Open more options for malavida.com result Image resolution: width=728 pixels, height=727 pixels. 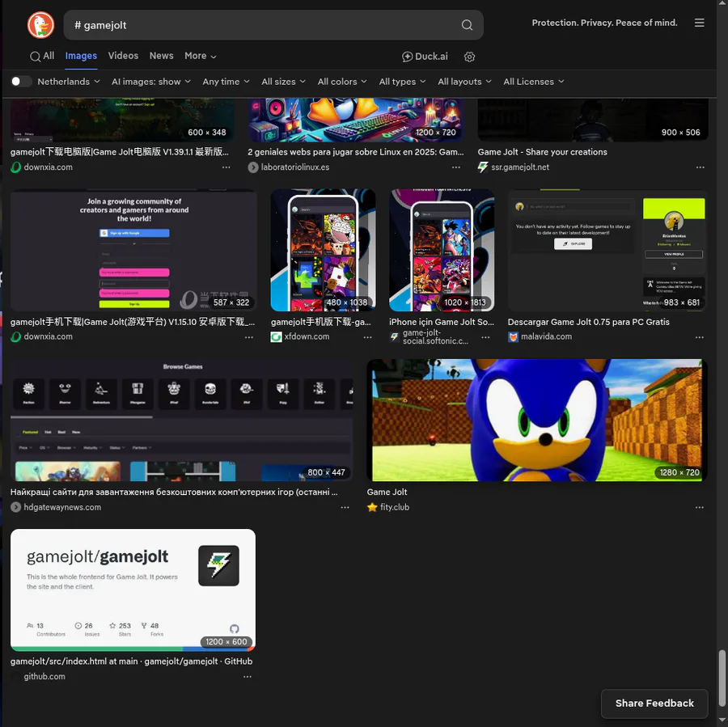pyautogui.click(x=699, y=337)
